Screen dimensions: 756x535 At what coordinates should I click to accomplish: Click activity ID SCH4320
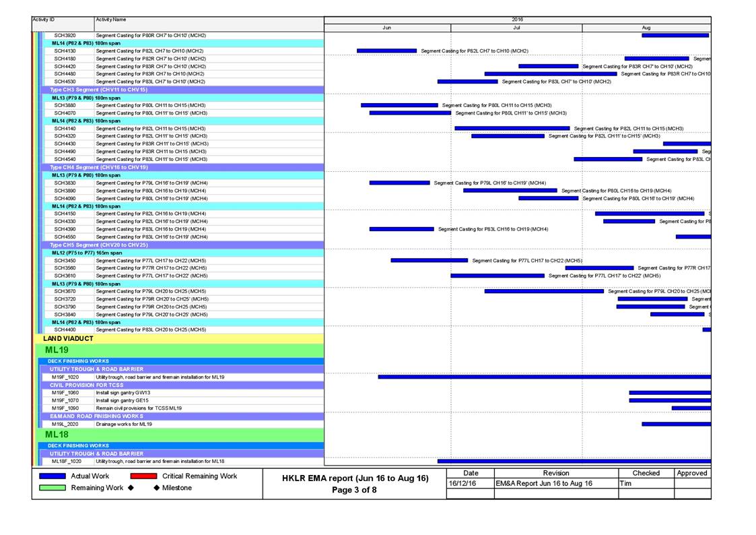[x=65, y=136]
